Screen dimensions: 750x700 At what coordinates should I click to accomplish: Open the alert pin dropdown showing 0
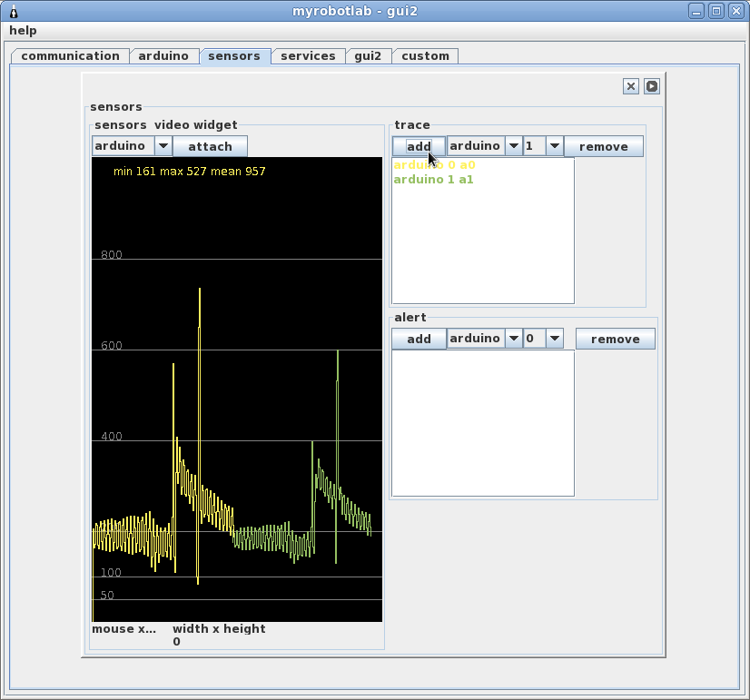pyautogui.click(x=554, y=339)
